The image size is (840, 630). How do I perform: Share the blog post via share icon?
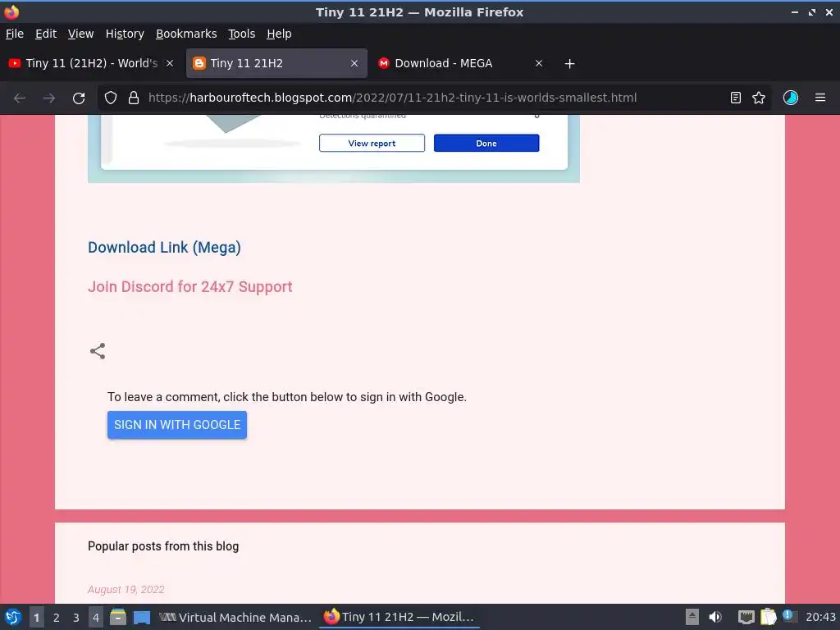coord(98,351)
